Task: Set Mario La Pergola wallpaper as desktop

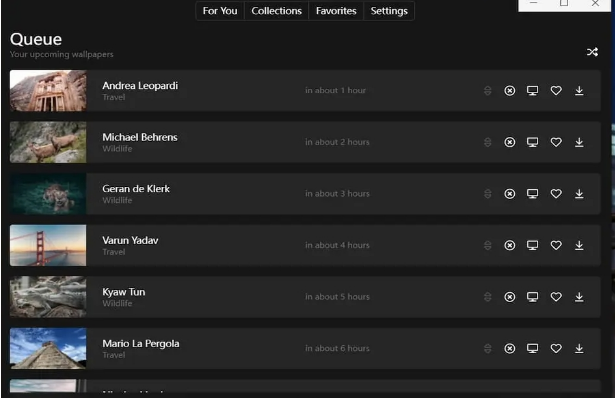Action: pyautogui.click(x=532, y=348)
